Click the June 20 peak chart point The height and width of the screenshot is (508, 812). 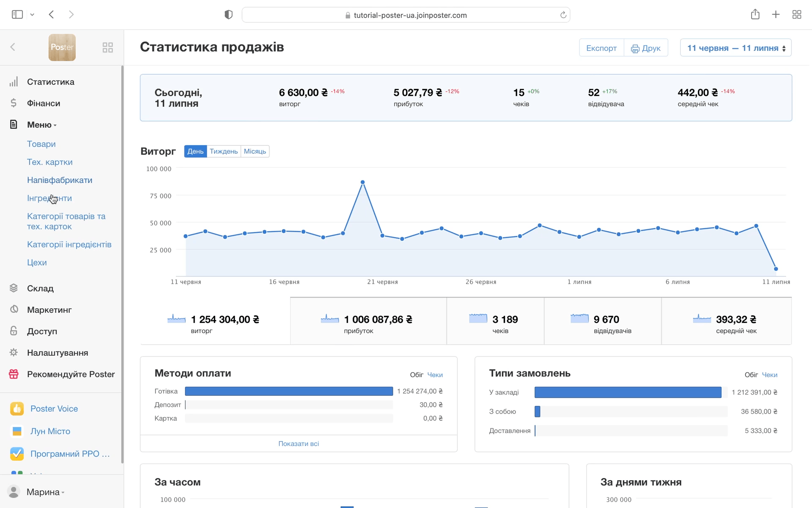coord(362,182)
